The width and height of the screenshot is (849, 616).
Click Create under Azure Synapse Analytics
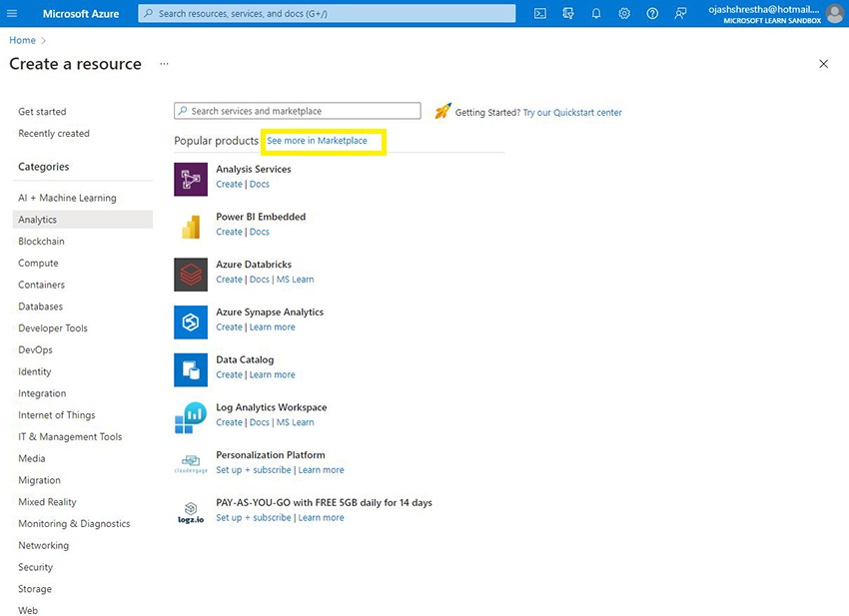pos(229,326)
